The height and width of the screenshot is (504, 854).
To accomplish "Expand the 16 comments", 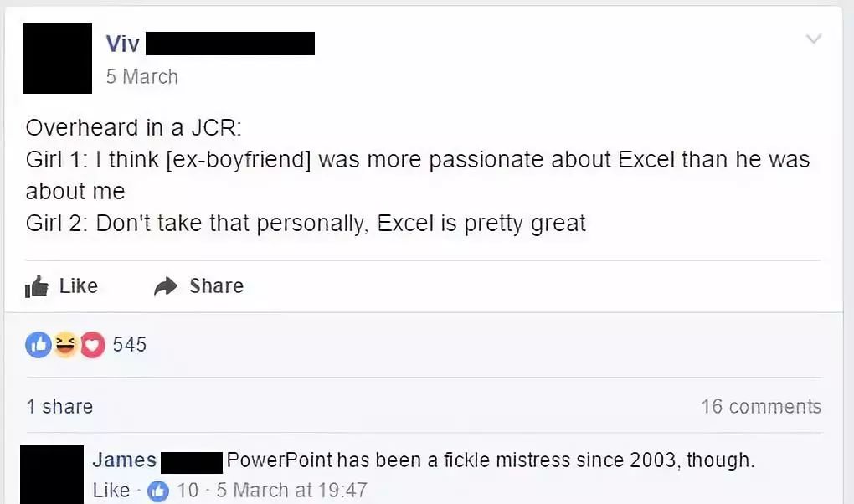I will pos(761,406).
